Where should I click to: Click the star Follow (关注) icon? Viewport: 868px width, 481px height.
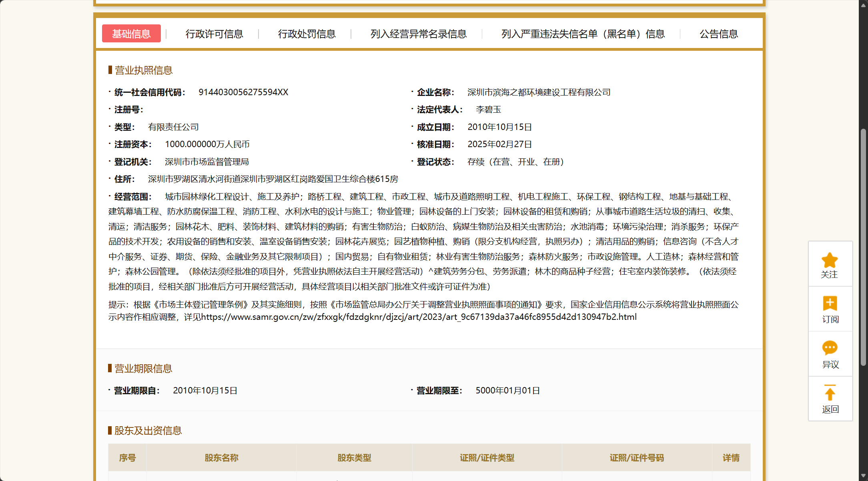click(830, 261)
